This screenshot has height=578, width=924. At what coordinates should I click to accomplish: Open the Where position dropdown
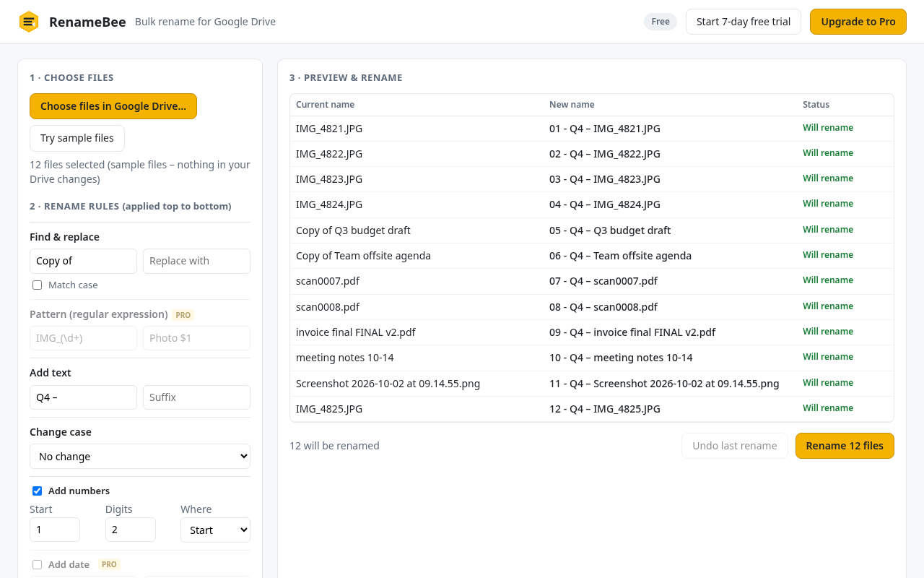(215, 530)
